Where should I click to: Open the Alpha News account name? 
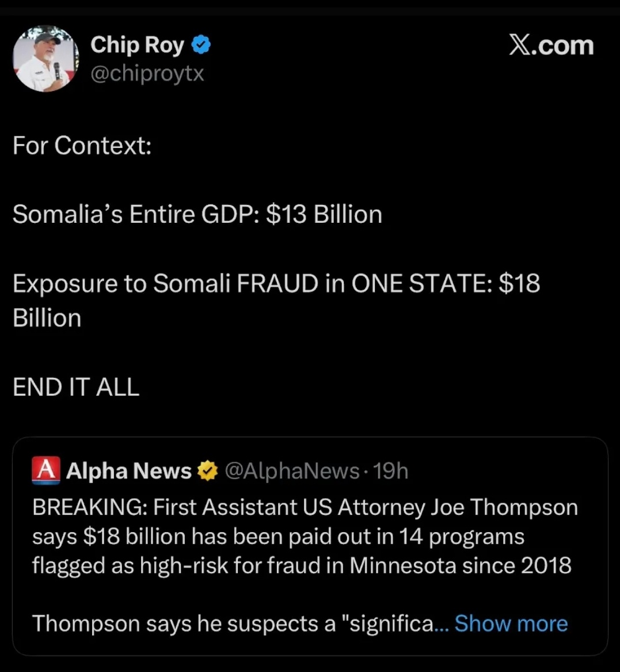coord(128,471)
